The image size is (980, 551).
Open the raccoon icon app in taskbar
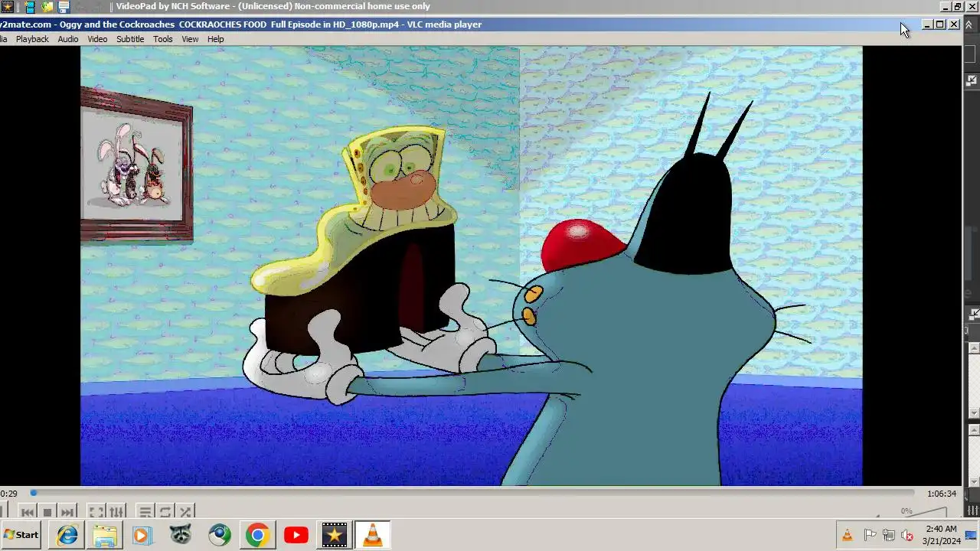(x=181, y=535)
